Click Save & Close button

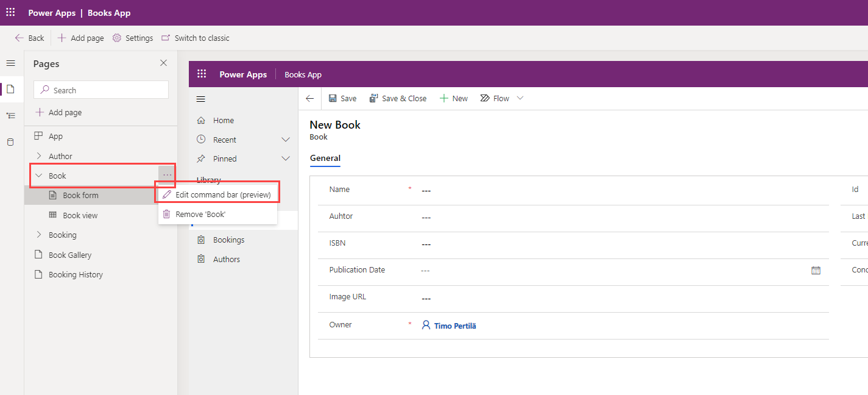tap(398, 99)
